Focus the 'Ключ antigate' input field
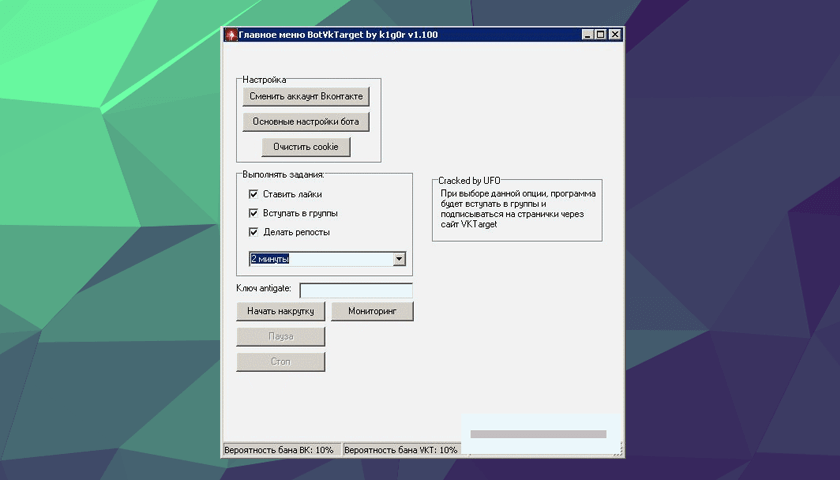This screenshot has height=480, width=840. click(x=356, y=290)
